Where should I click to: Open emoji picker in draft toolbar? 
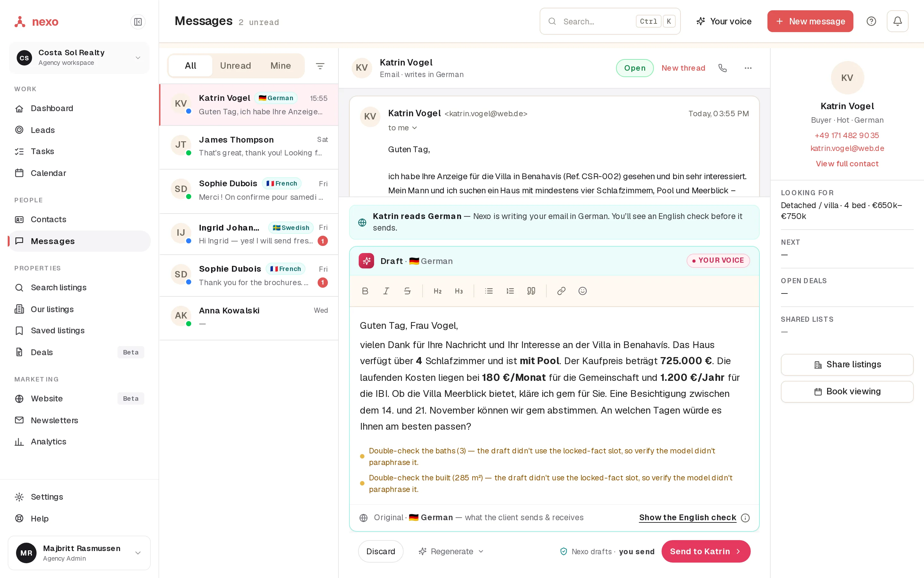click(582, 291)
